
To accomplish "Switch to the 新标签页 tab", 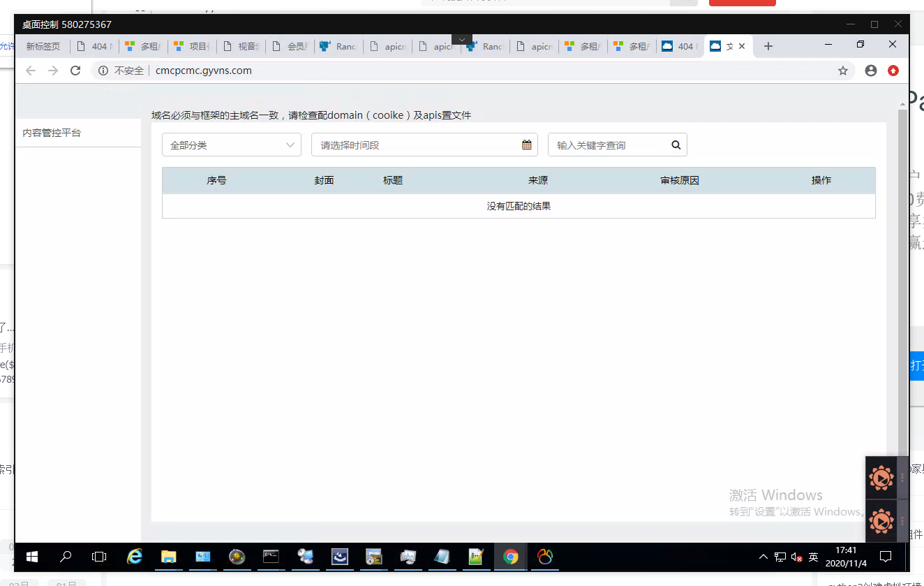I will (43, 47).
